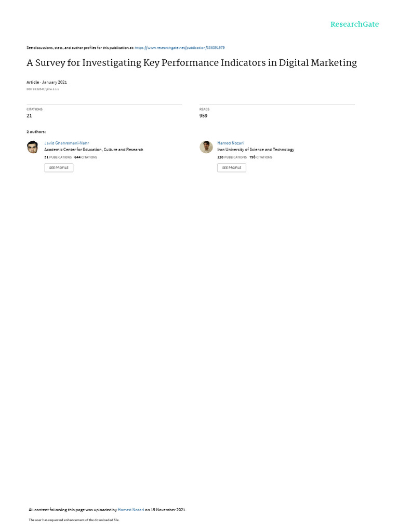Click Hamed Nozari's profile photo
399x532 pixels.
206,147
